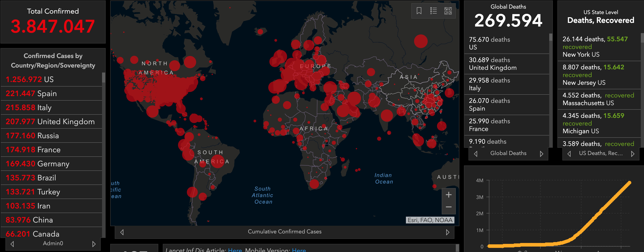Viewport: 644px width, 252px height.
Task: Click left arrow next to Global Deaths tab
Action: pyautogui.click(x=476, y=154)
